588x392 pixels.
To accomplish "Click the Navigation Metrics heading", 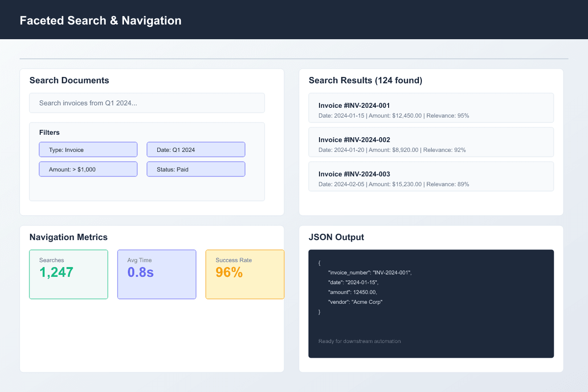I will 68,237.
